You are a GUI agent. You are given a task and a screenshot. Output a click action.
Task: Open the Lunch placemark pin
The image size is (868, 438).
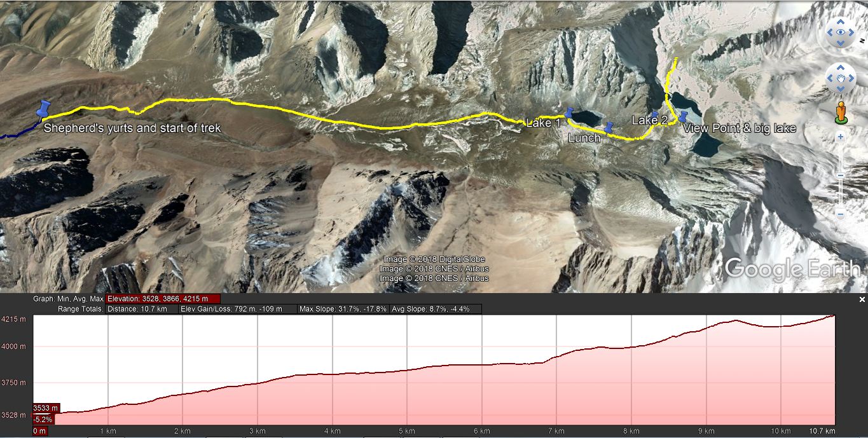tap(609, 128)
